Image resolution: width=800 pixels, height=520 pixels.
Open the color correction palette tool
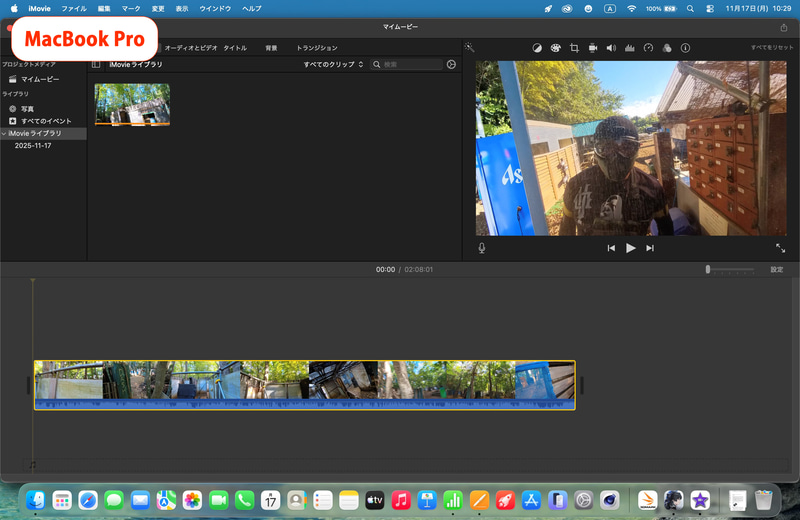[x=556, y=48]
